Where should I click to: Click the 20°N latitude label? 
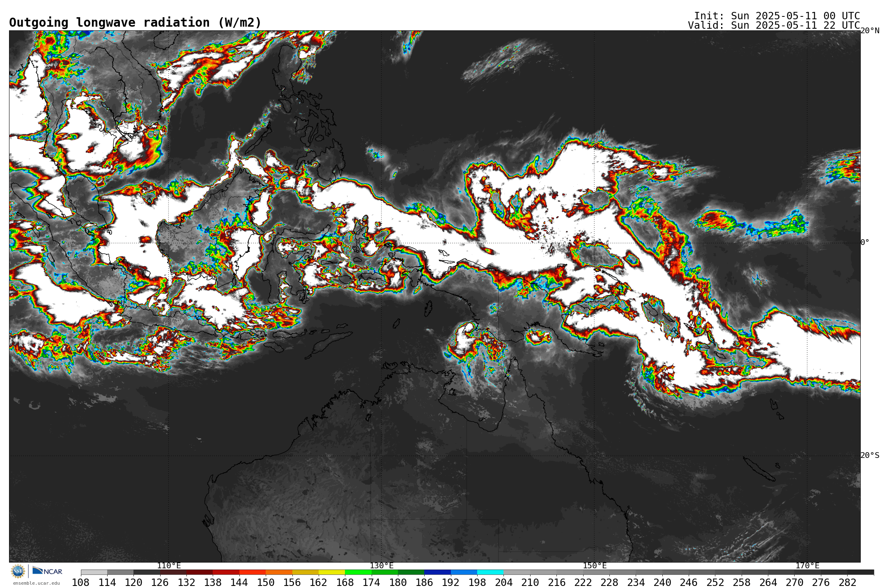tap(870, 31)
